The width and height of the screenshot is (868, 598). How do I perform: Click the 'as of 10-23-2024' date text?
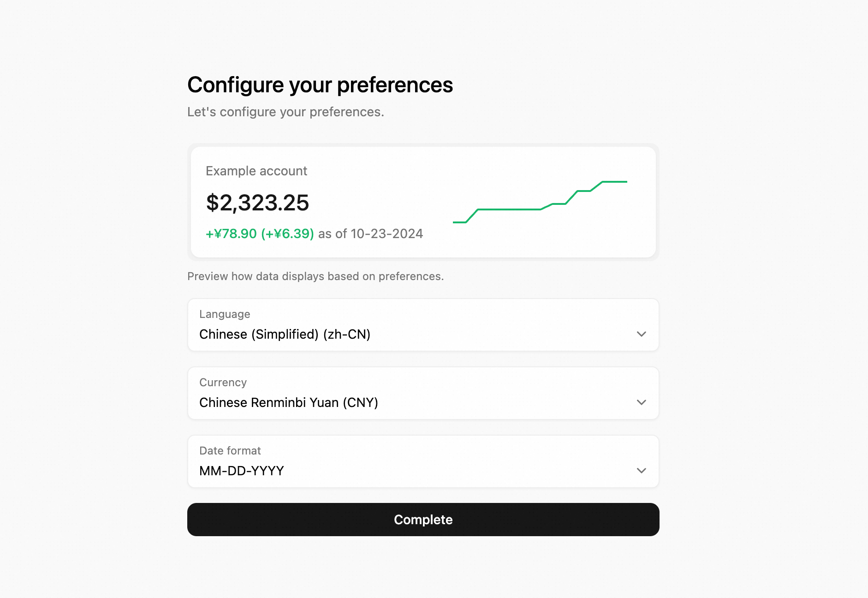[x=370, y=233]
